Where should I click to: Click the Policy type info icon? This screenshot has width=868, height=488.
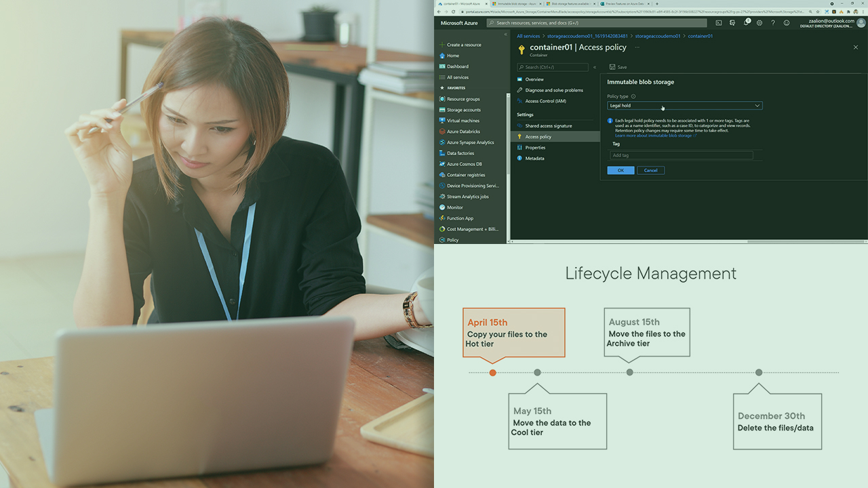click(633, 96)
